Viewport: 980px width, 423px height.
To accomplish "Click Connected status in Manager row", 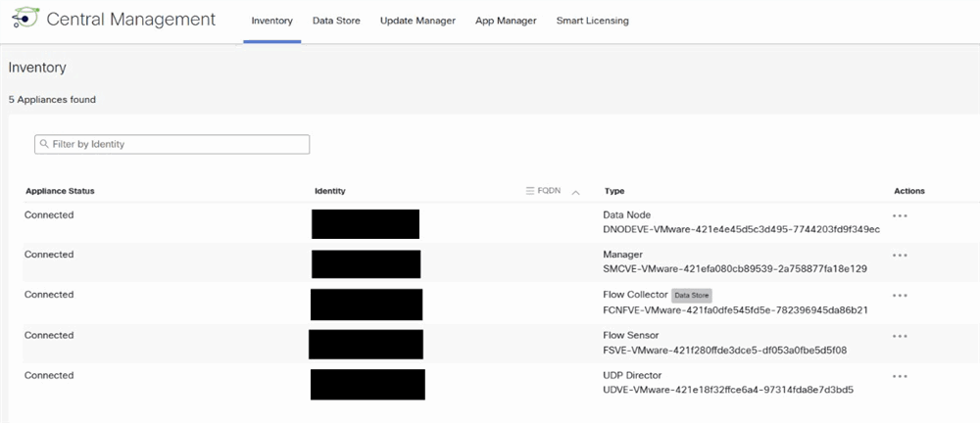I will [x=49, y=255].
